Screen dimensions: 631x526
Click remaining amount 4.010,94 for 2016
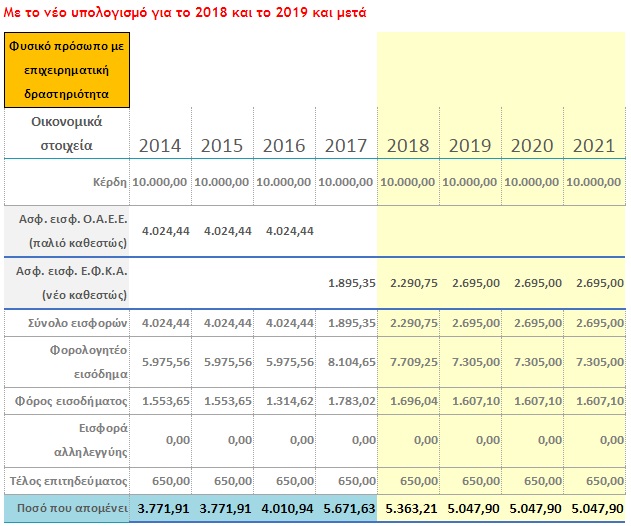287,509
